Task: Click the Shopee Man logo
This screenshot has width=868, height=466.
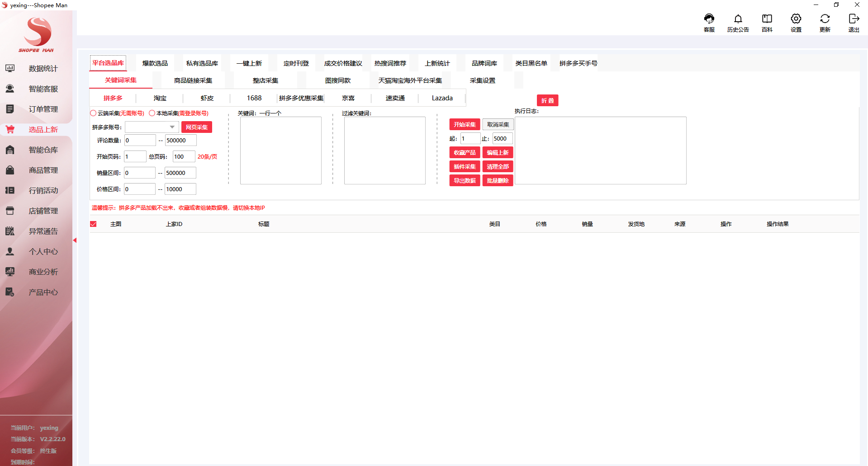Action: (x=36, y=34)
